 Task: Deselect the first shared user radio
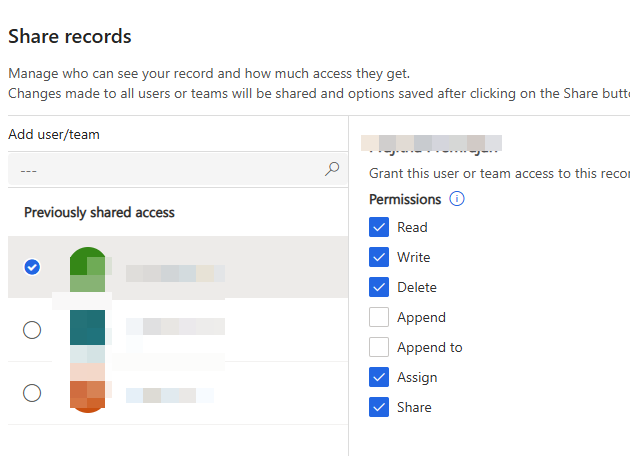(x=32, y=267)
